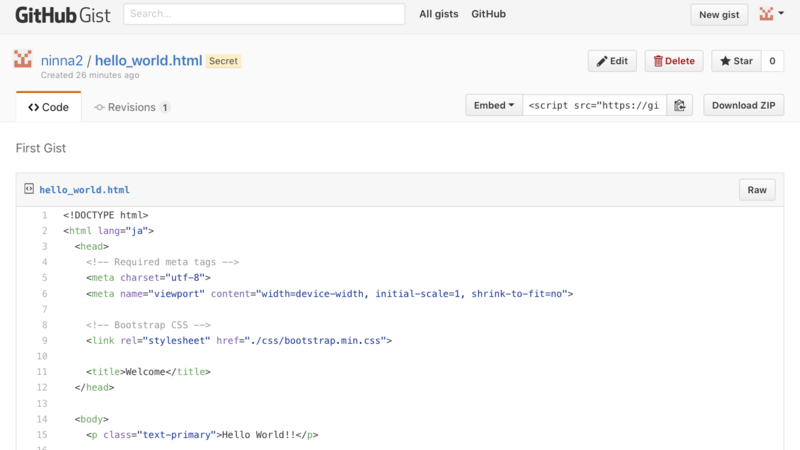Viewport: 800px width, 450px height.
Task: Open the hello_world.html gist title link
Action: pos(148,61)
